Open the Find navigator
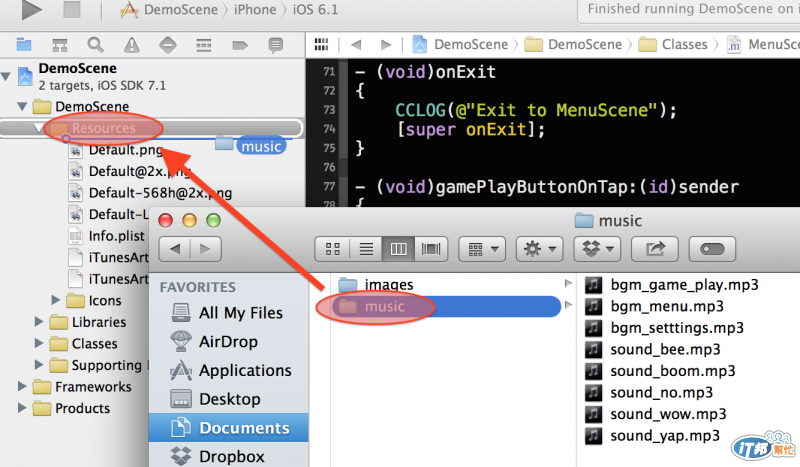This screenshot has height=467, width=800. pos(95,45)
